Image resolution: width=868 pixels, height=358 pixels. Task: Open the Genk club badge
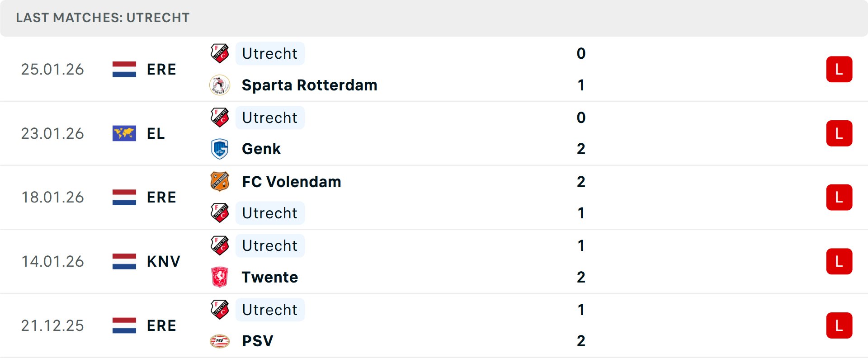pyautogui.click(x=220, y=148)
